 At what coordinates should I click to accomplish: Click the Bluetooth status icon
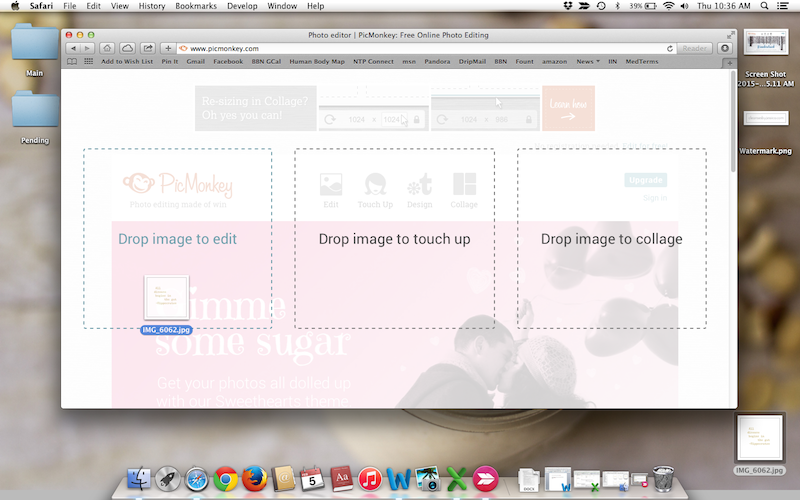[617, 6]
